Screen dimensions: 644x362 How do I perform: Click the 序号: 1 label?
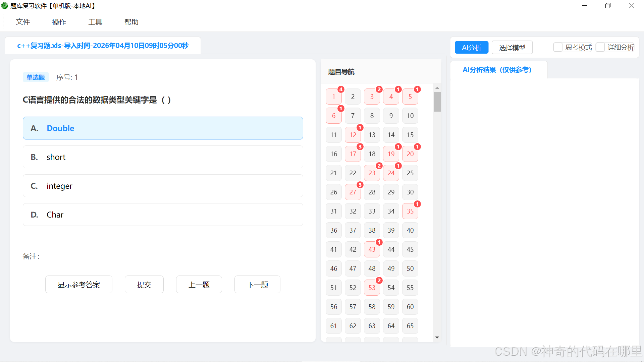click(67, 77)
